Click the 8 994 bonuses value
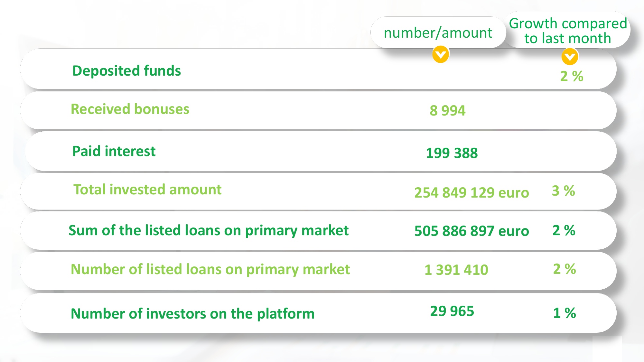The height and width of the screenshot is (362, 644). [447, 111]
